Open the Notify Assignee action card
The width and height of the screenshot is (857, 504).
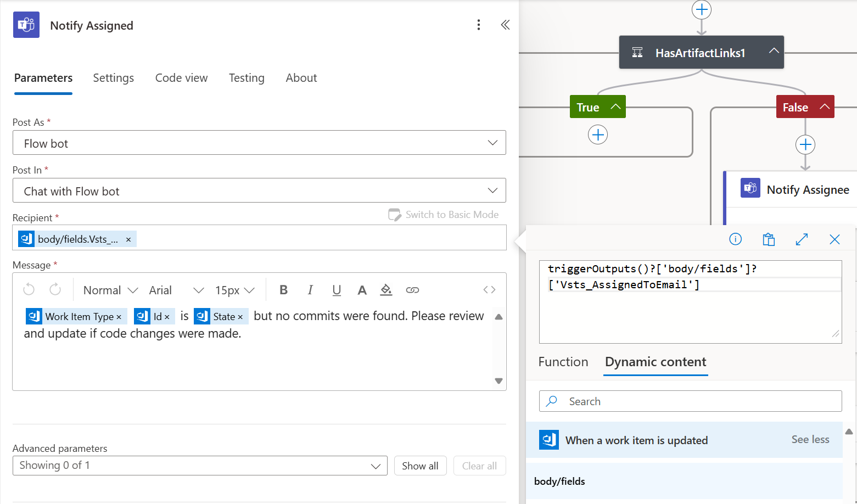point(791,189)
